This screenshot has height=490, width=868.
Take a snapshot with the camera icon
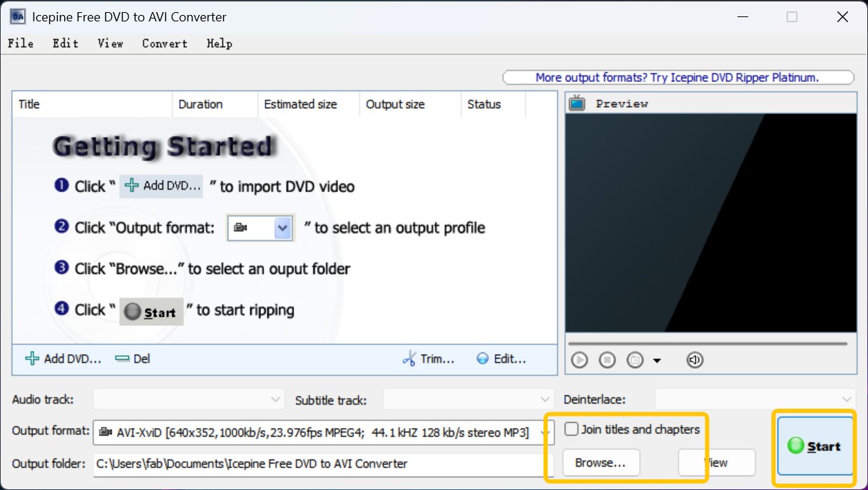635,360
